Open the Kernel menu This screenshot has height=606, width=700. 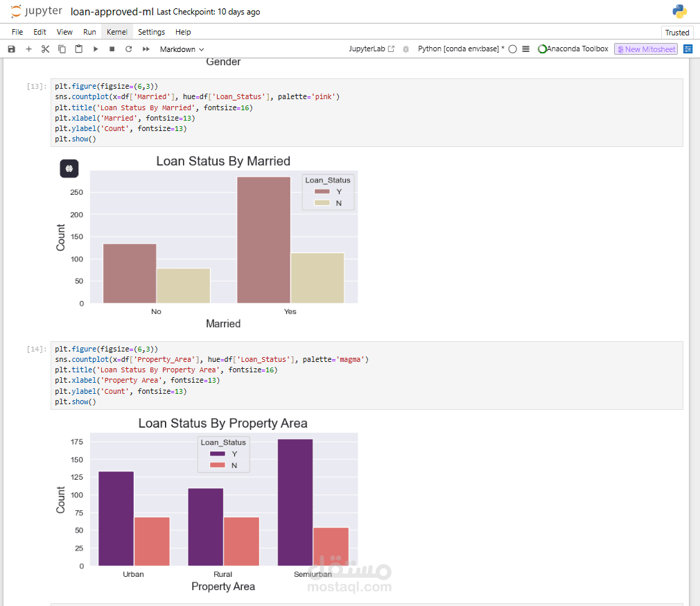[117, 32]
